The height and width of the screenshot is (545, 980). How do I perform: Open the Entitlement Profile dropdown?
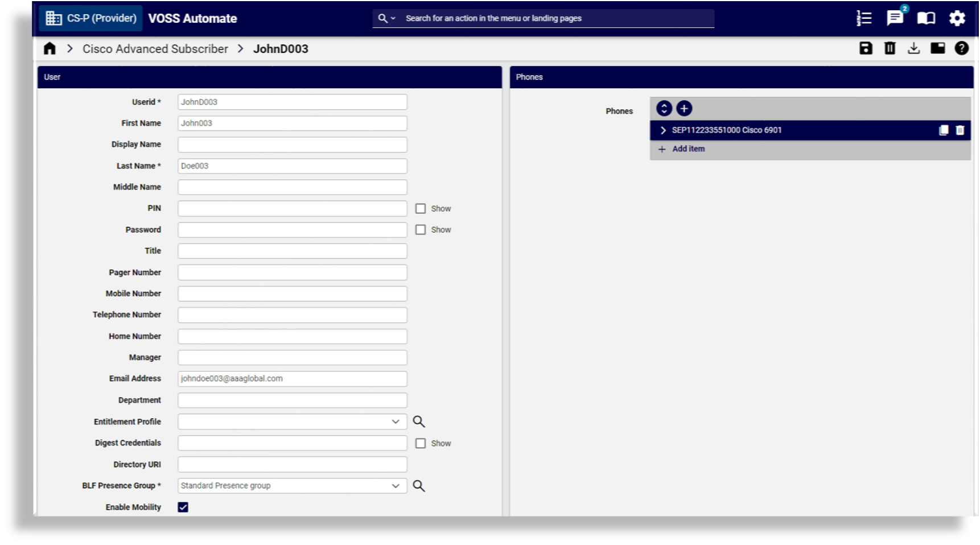397,421
